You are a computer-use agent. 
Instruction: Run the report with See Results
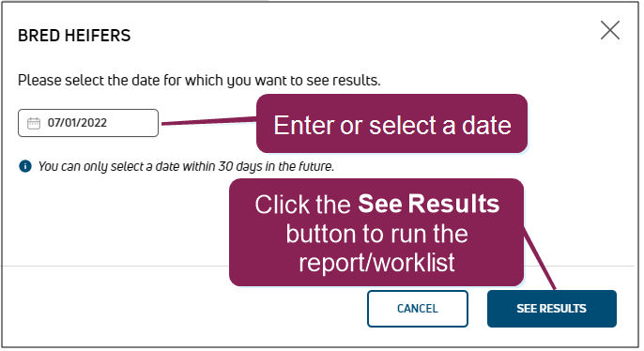(x=552, y=309)
